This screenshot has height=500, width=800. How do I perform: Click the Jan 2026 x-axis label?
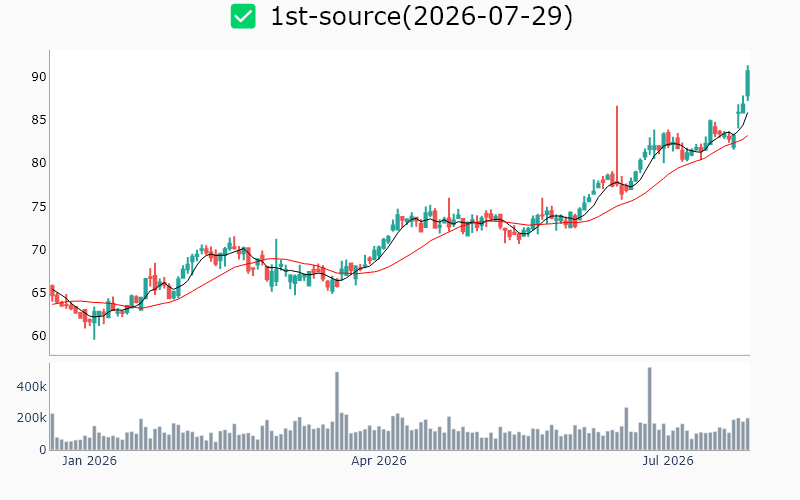pos(89,461)
